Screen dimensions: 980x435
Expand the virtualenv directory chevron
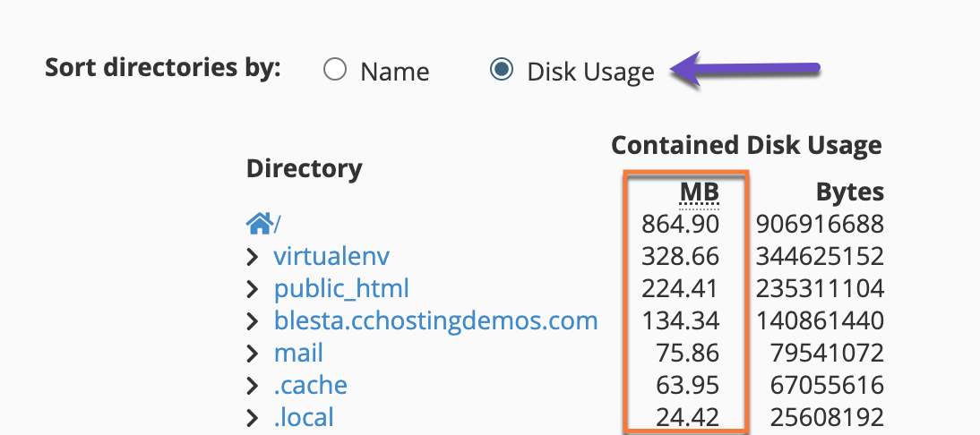click(x=253, y=257)
